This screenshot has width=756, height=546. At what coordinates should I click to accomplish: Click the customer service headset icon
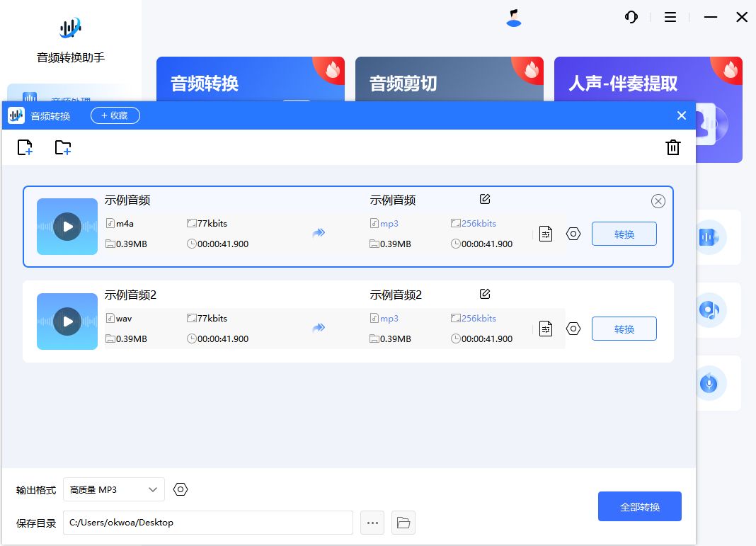click(x=631, y=18)
